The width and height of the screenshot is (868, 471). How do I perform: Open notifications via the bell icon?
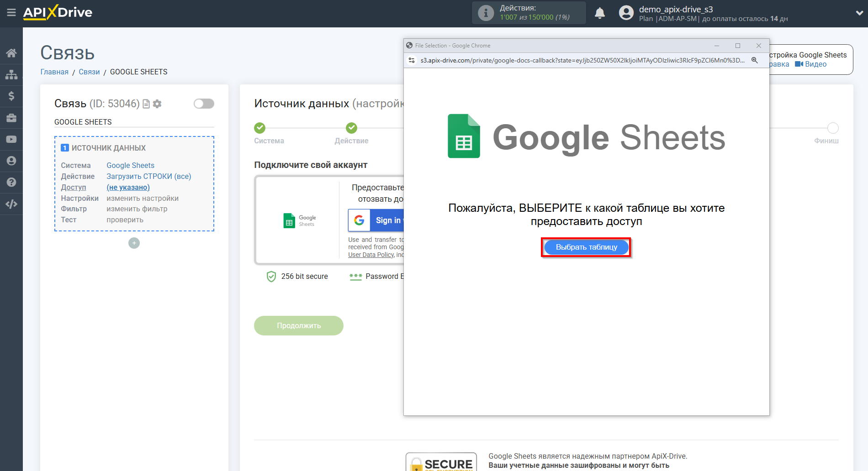600,13
